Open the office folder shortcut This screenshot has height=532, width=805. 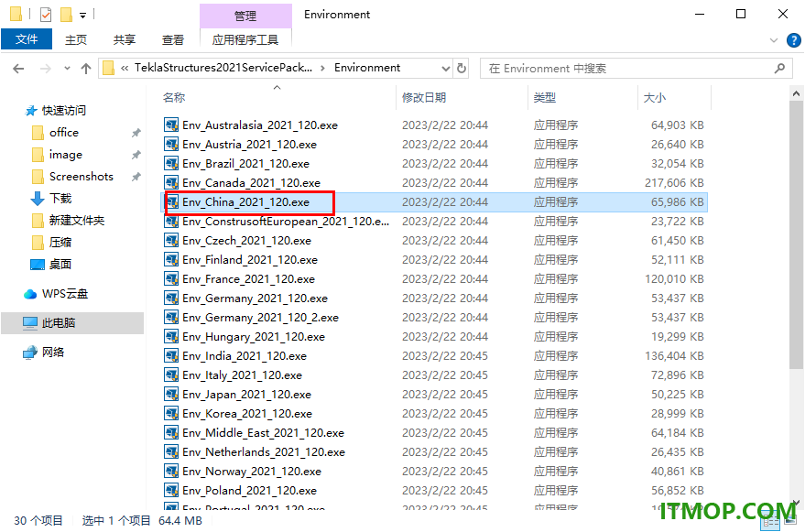coord(64,133)
